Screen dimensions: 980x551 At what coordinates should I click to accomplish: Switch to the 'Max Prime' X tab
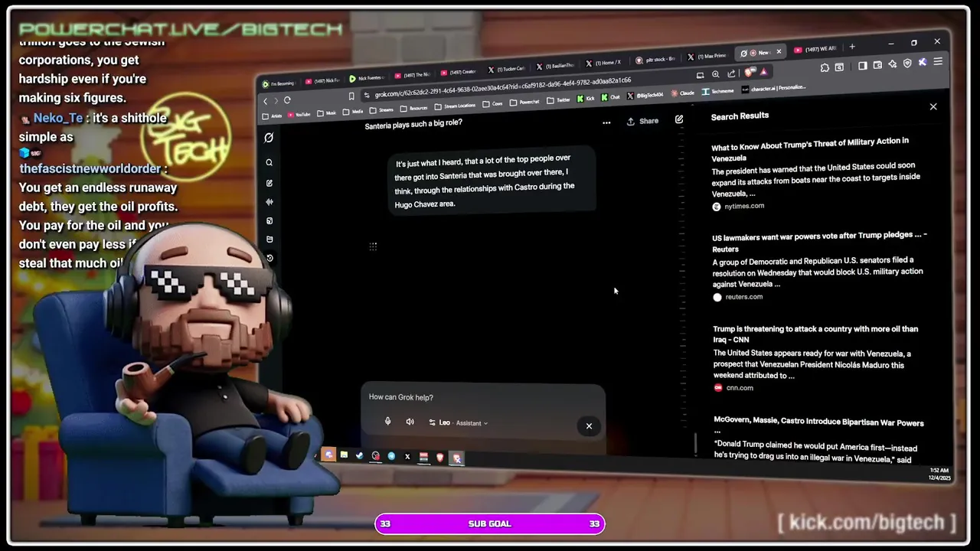point(706,56)
